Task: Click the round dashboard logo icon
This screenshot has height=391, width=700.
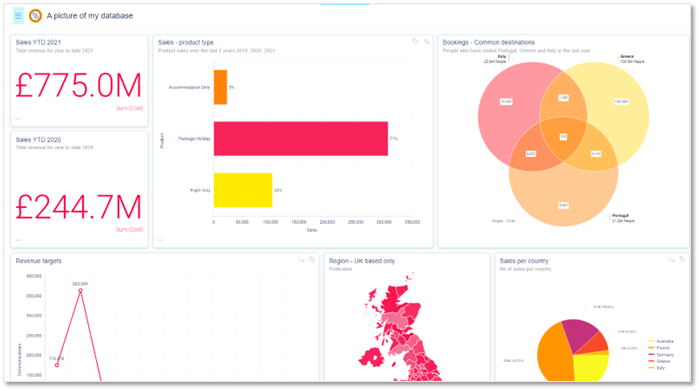Action: 35,16
